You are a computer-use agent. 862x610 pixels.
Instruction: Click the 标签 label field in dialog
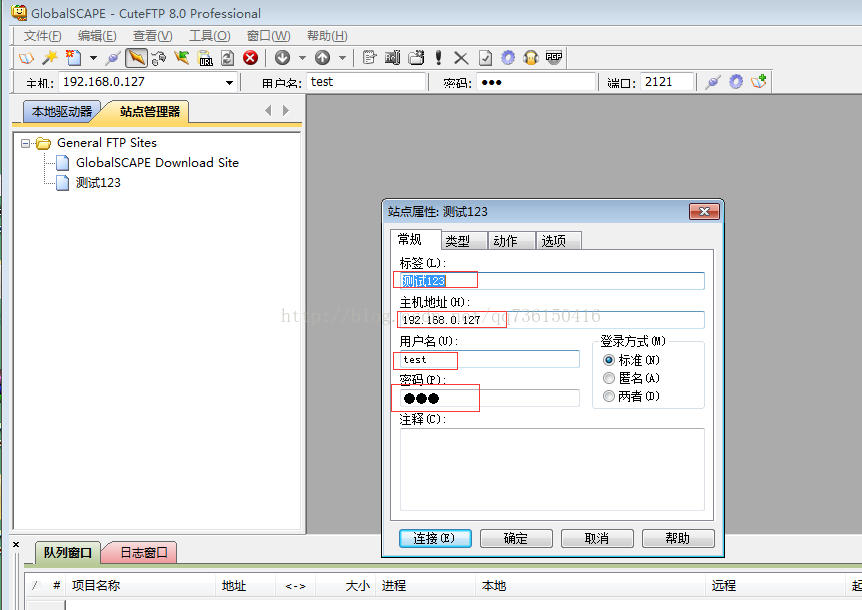pos(552,281)
